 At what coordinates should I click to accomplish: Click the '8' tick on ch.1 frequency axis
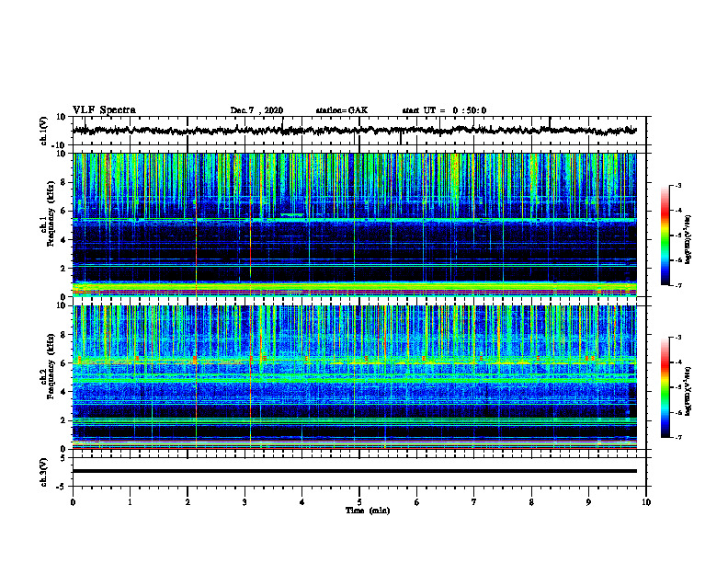[63, 182]
